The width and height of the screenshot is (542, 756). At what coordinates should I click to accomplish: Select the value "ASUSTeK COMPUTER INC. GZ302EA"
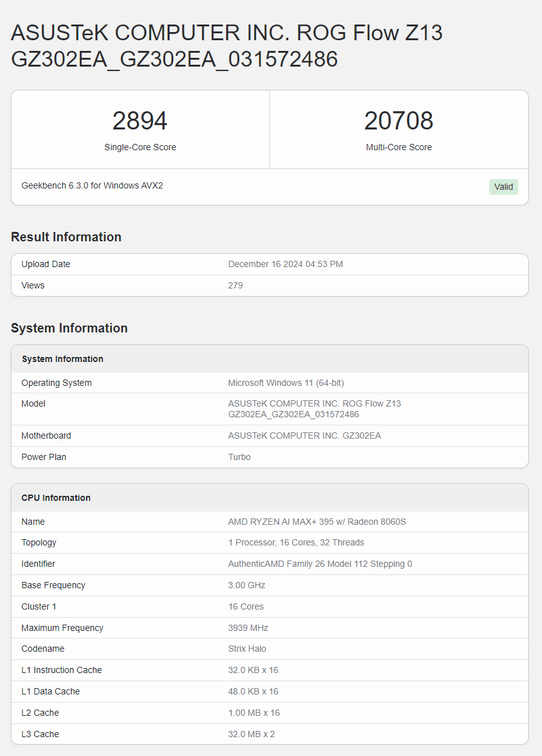click(305, 436)
